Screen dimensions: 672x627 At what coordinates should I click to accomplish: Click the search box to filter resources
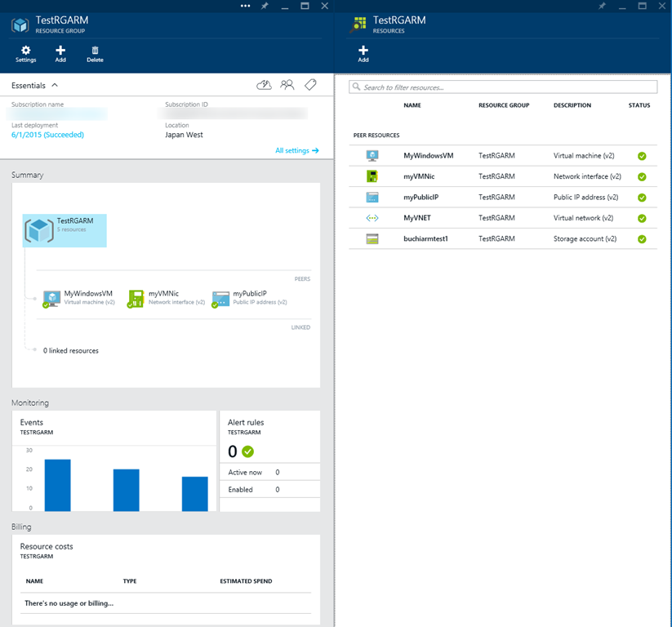tap(503, 87)
